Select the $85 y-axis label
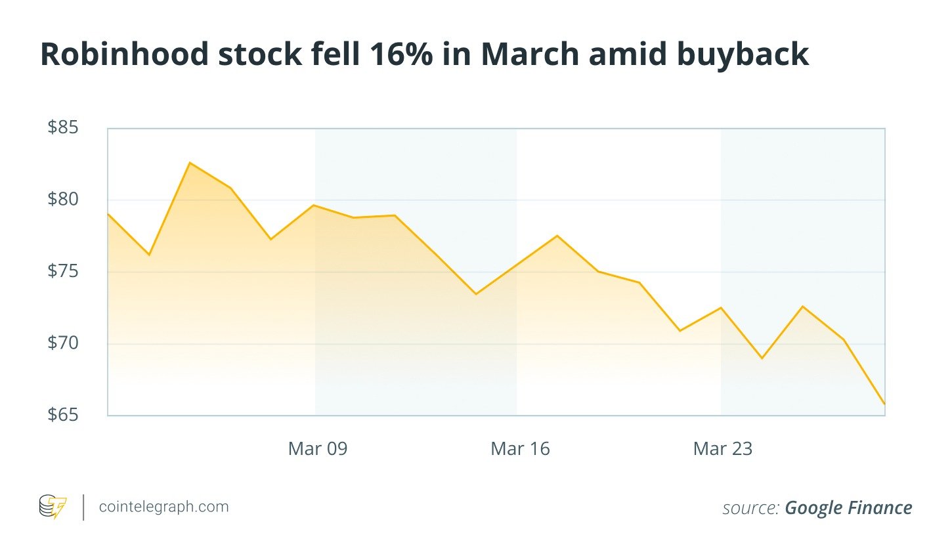Image resolution: width=952 pixels, height=560 pixels. pyautogui.click(x=63, y=127)
